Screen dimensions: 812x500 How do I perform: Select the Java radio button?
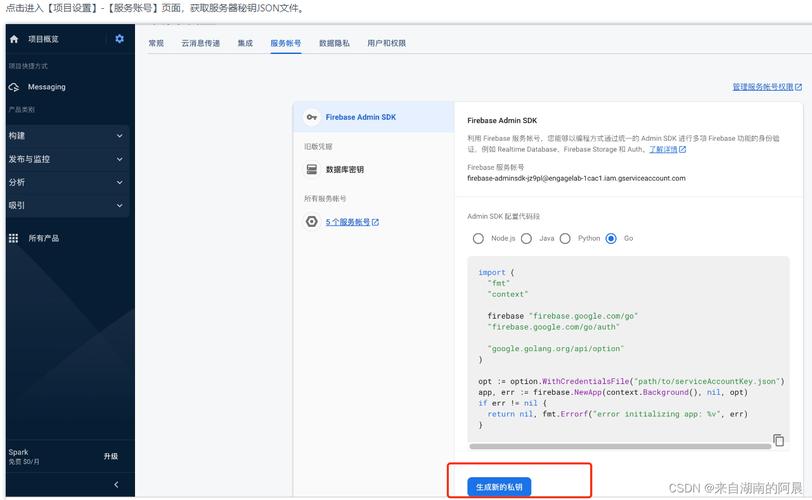click(526, 238)
